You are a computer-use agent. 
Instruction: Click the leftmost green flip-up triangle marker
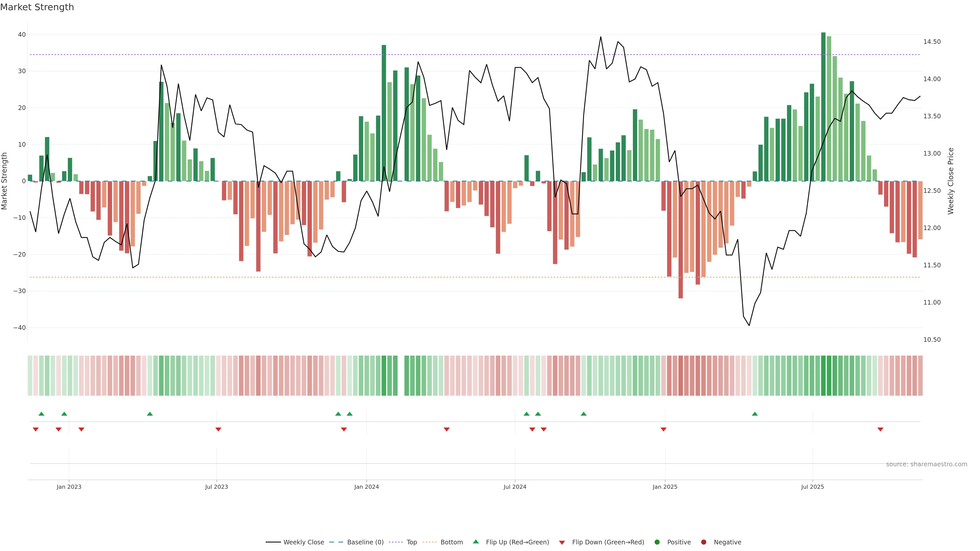click(x=41, y=414)
